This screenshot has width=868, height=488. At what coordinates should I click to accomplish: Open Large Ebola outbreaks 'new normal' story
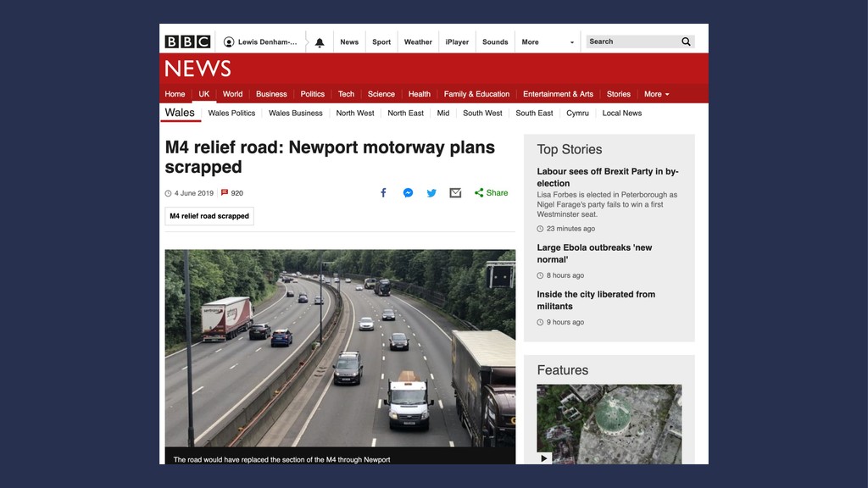tap(594, 253)
